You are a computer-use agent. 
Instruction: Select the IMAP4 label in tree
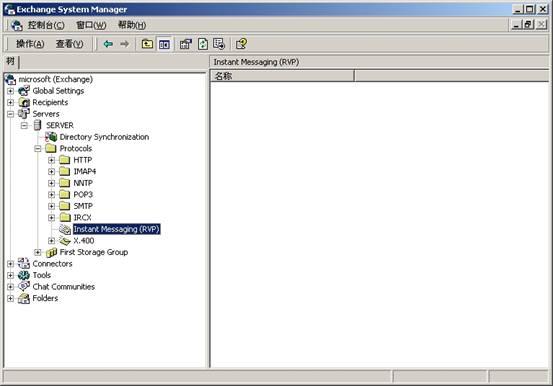click(x=85, y=171)
